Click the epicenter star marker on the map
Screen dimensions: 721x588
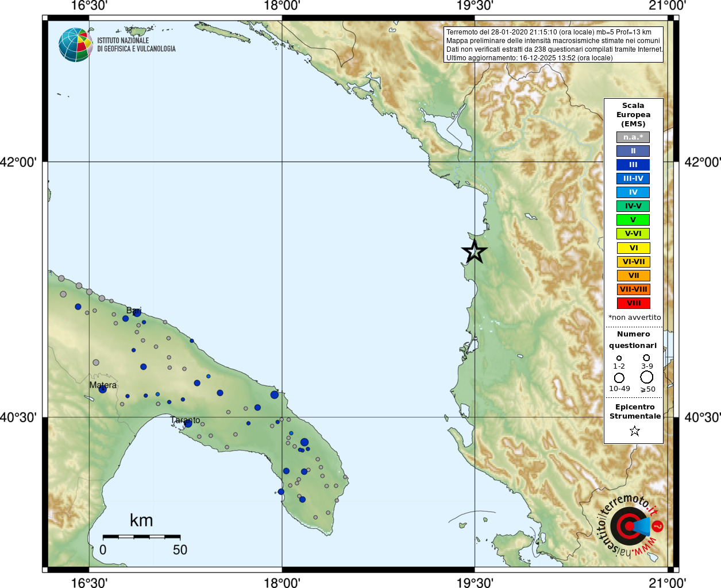(475, 252)
